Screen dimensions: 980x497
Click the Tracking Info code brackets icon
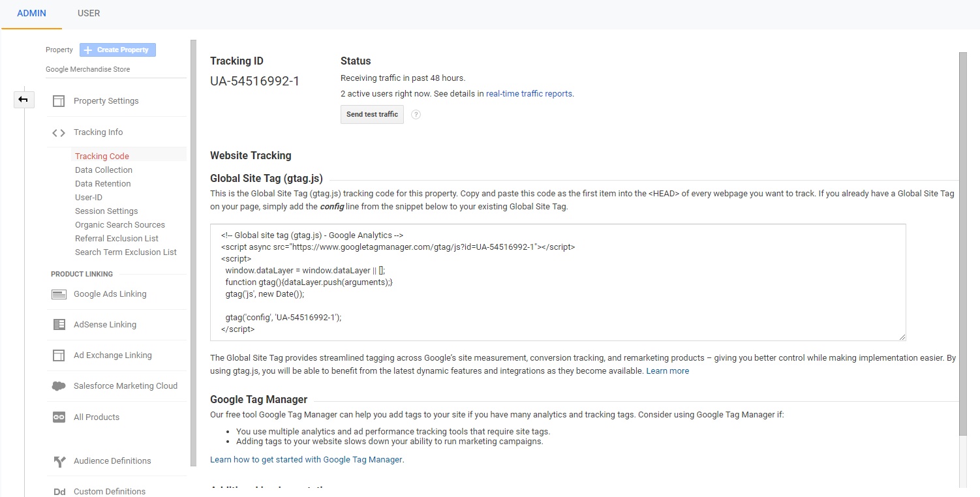(59, 132)
